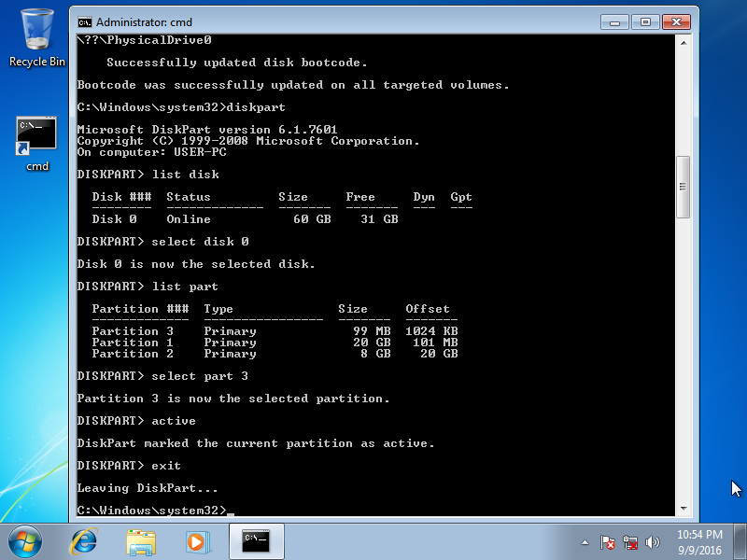
Task: Click the 'Gpt' column header
Action: pos(461,197)
